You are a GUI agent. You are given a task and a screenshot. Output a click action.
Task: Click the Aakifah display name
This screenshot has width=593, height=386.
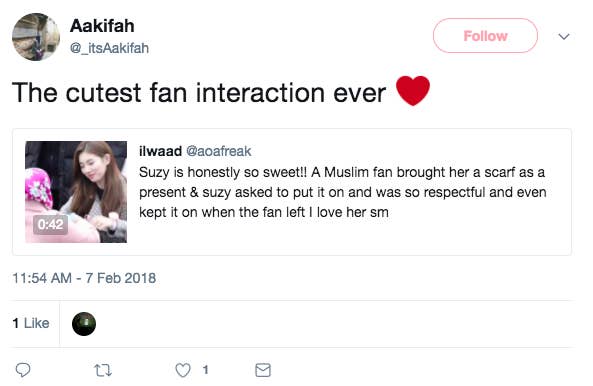click(102, 26)
